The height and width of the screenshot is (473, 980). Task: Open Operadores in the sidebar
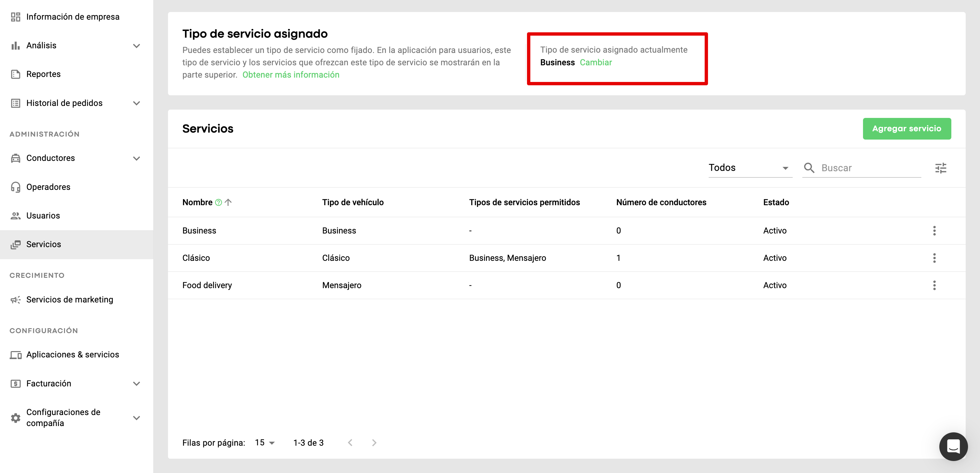click(48, 187)
